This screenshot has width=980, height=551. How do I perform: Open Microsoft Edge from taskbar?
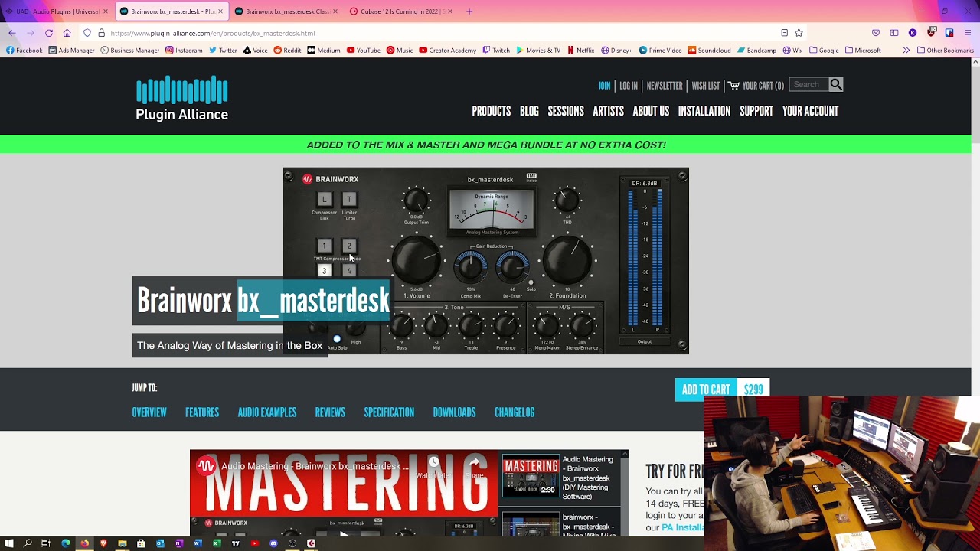click(x=66, y=543)
